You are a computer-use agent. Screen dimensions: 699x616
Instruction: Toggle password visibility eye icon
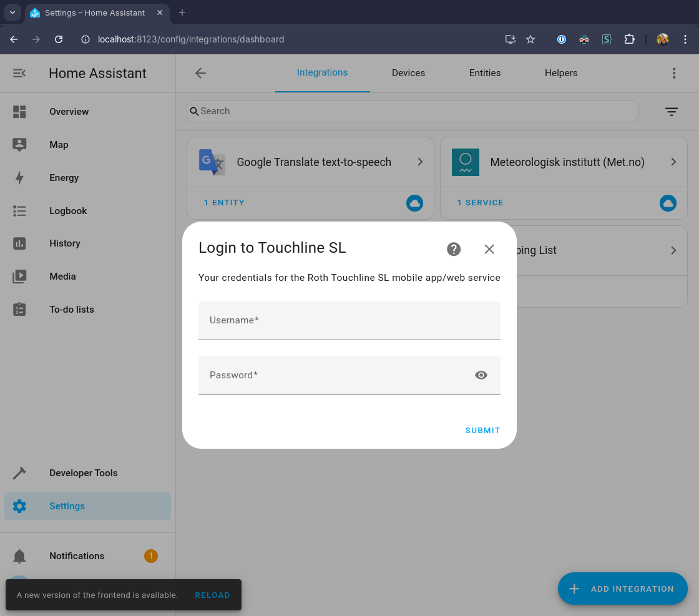[x=481, y=375]
